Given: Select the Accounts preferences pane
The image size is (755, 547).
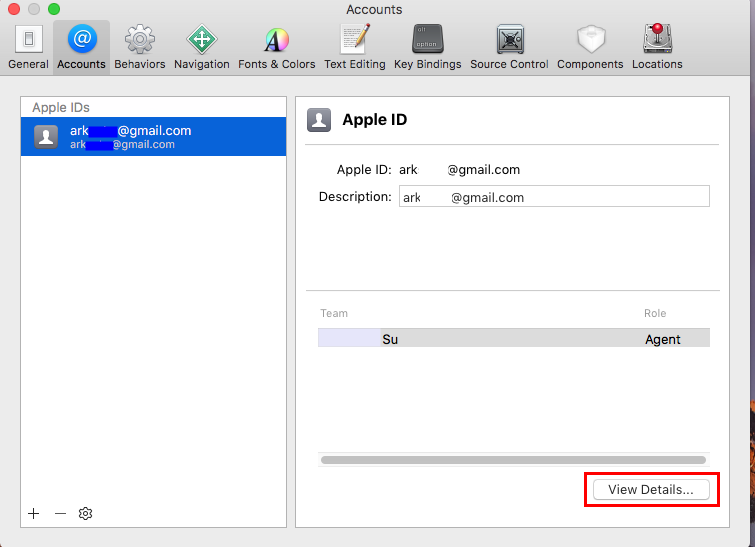Looking at the screenshot, I should click(x=81, y=47).
